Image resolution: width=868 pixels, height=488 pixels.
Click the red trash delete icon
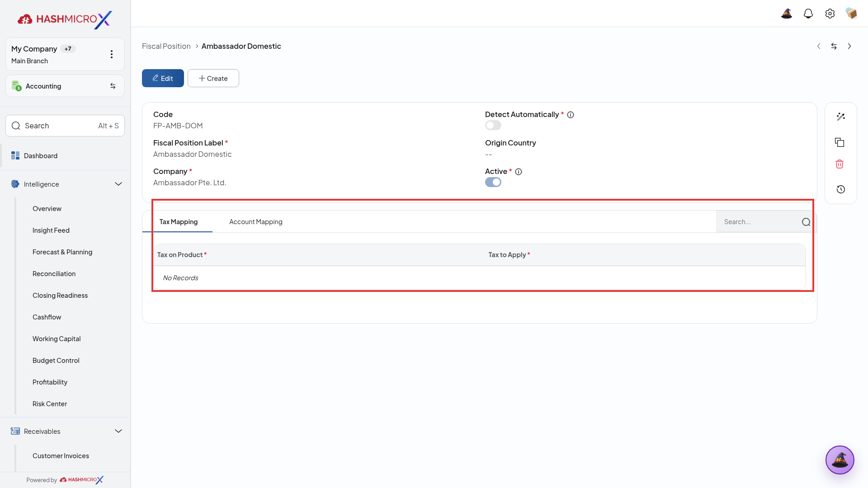point(840,164)
